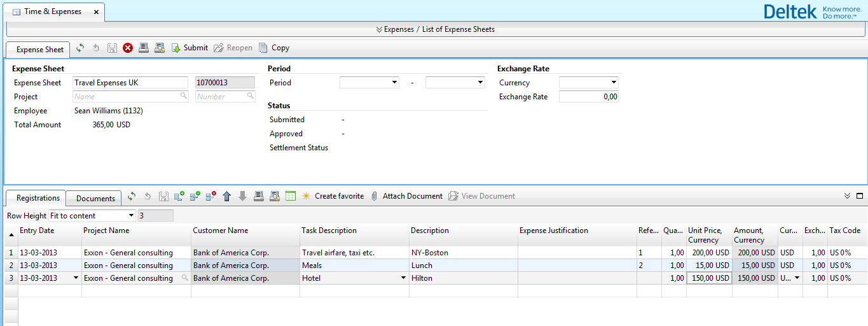Screen dimensions: 868x326
Task: Delete registration line using red-dot row icon
Action: [x=210, y=196]
